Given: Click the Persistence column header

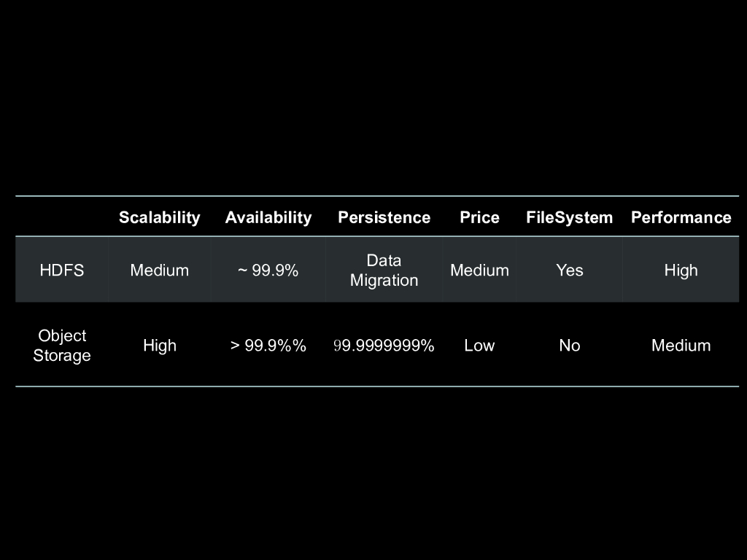Looking at the screenshot, I should coord(384,217).
